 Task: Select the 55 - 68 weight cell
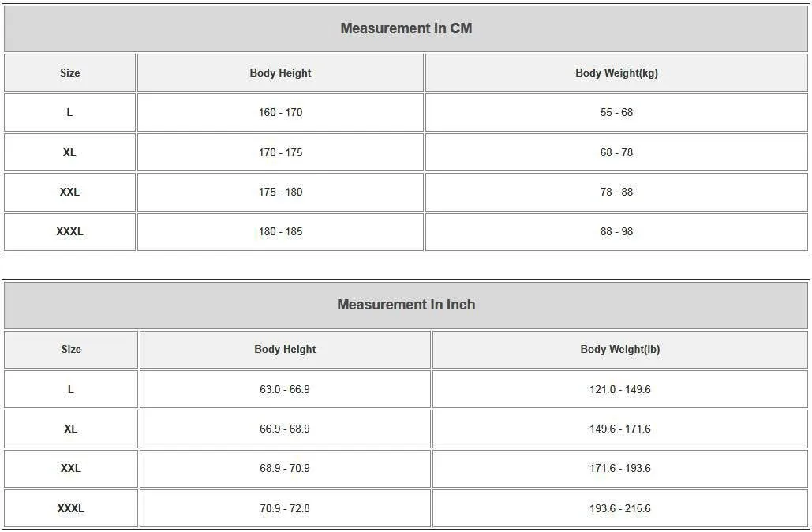pos(616,112)
